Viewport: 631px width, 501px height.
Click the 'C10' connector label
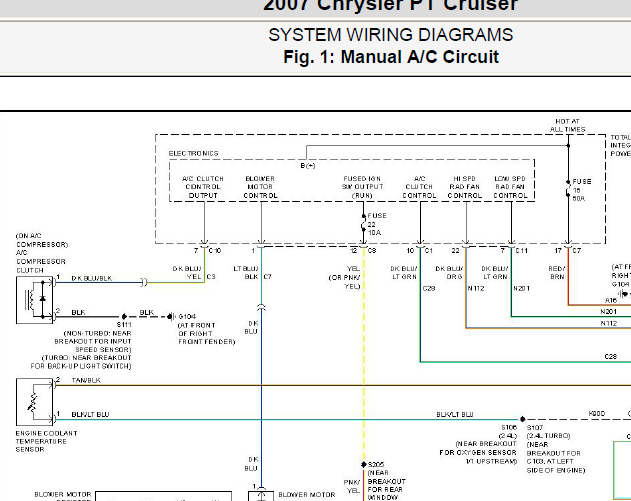[x=215, y=251]
